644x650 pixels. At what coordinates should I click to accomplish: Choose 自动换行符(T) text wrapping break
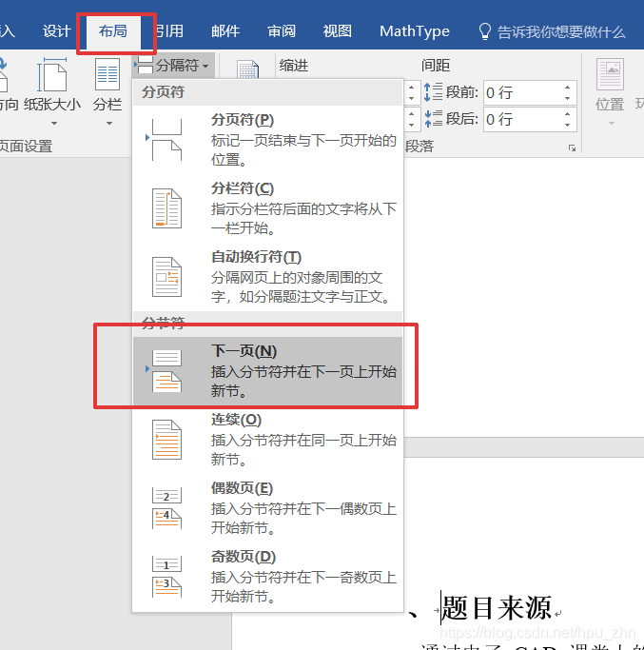coord(267,277)
